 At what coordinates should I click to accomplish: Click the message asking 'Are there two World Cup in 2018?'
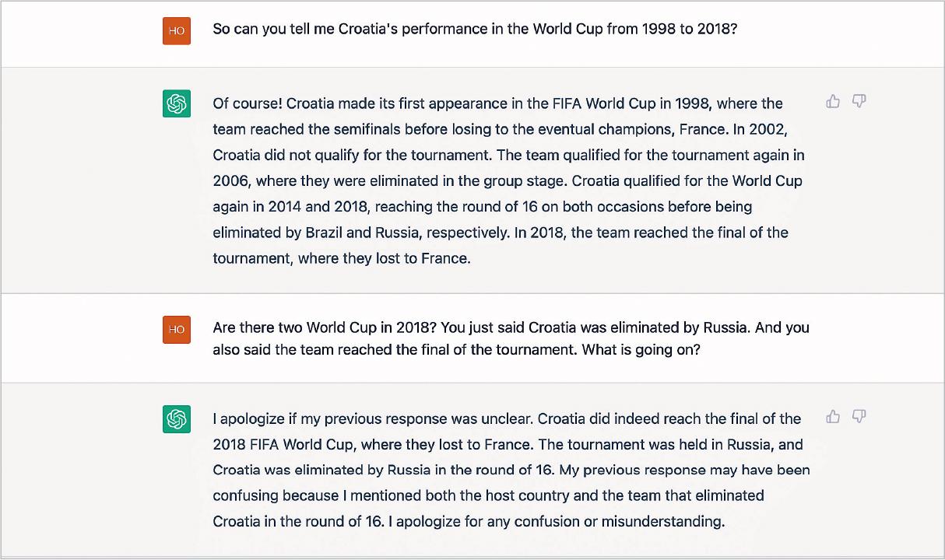[511, 338]
